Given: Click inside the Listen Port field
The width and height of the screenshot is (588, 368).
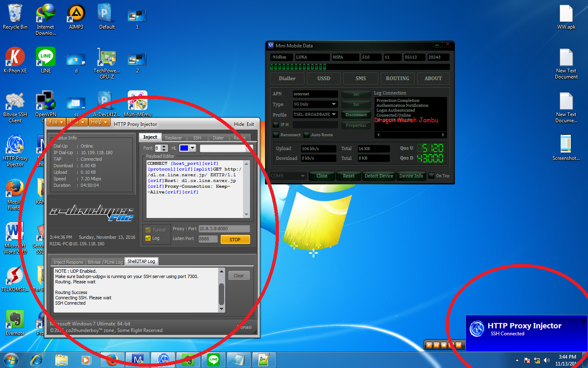Looking at the screenshot, I should [207, 239].
